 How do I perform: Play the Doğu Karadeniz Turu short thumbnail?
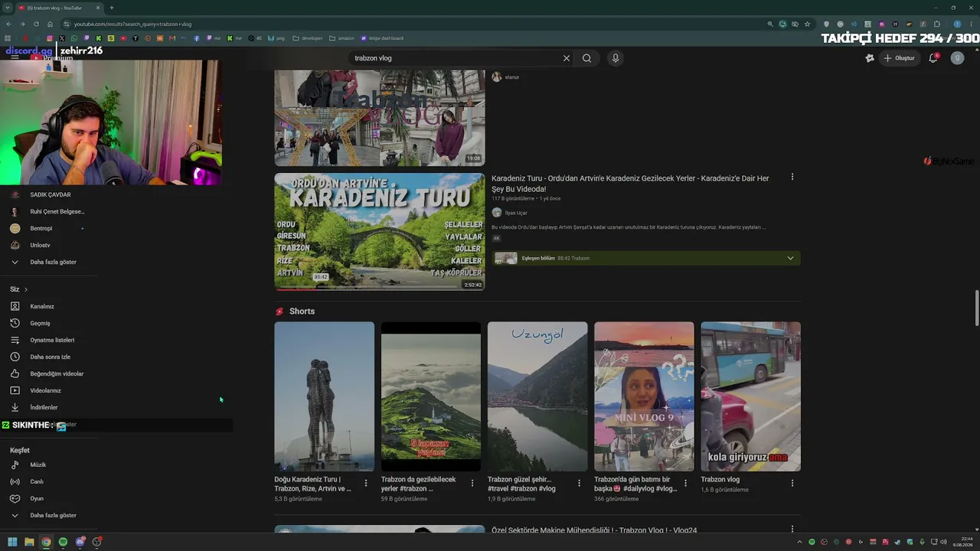click(325, 396)
